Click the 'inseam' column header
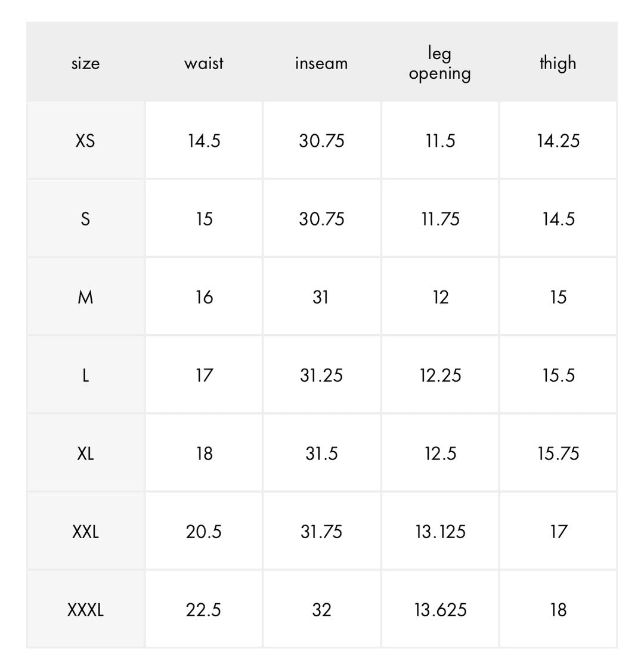644x667 pixels. 321,63
